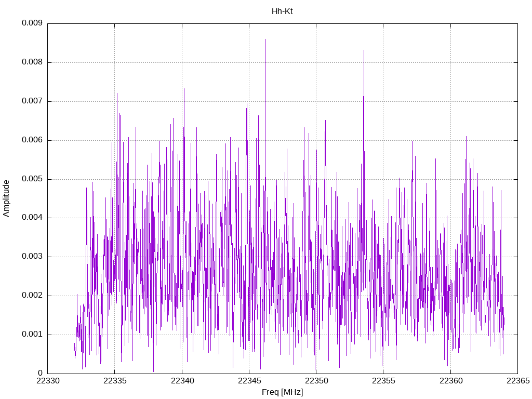Click the y-axis tick label 0.009
Screen dimensions: 532x399
(x=32, y=23)
